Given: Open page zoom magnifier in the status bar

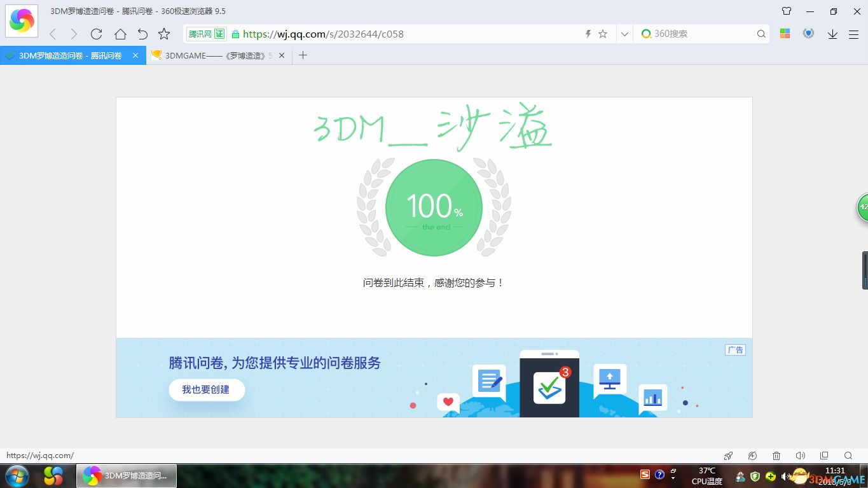Looking at the screenshot, I should (848, 456).
